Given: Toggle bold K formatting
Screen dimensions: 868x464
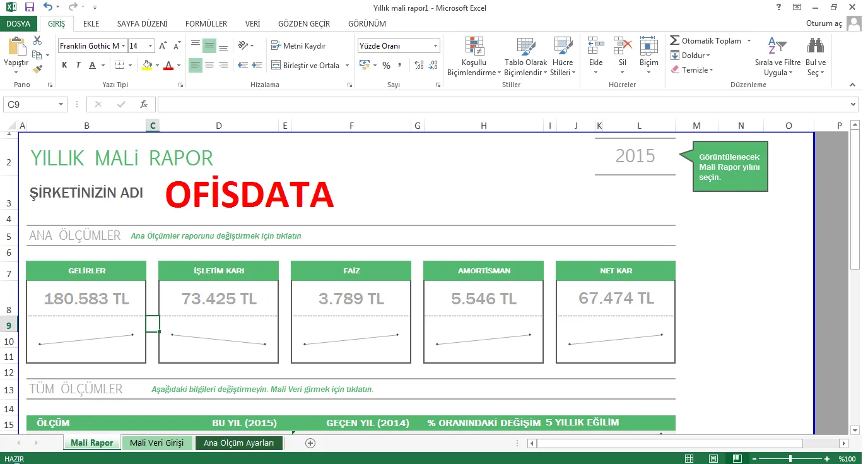Looking at the screenshot, I should 64,65.
